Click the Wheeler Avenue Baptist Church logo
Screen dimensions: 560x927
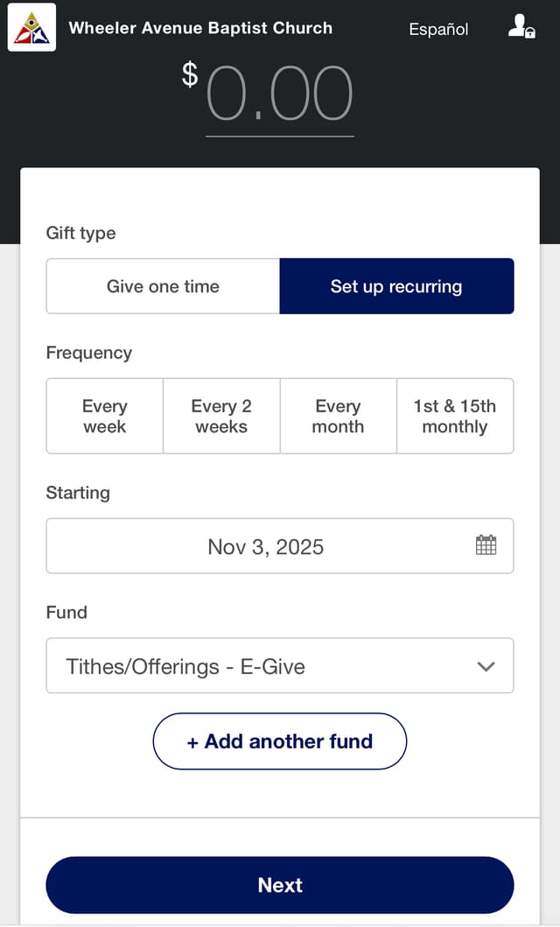pyautogui.click(x=31, y=28)
